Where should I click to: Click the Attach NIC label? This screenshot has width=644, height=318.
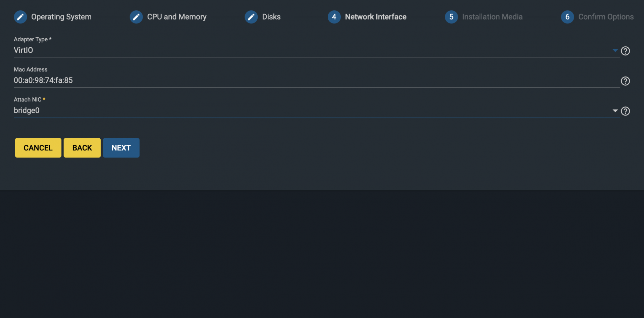coord(30,100)
